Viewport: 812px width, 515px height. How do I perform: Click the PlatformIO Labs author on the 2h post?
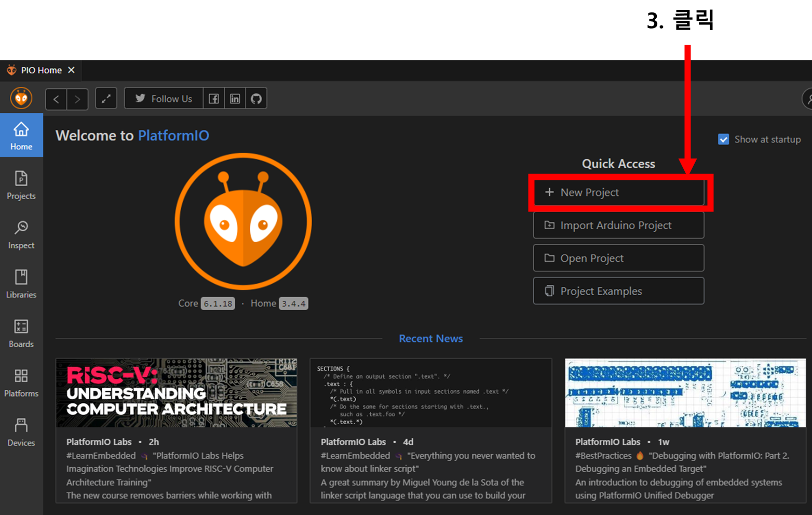[99, 442]
